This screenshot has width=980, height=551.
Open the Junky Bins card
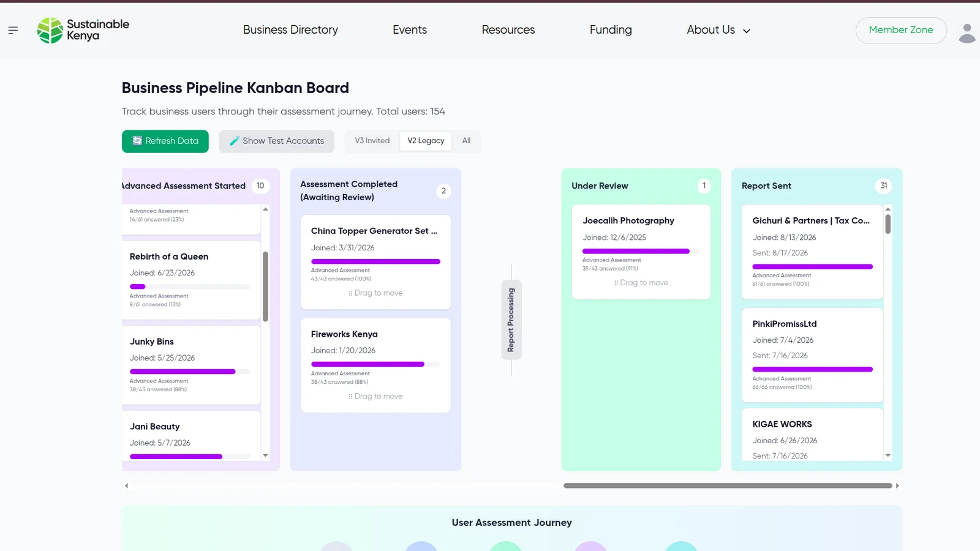[191, 365]
